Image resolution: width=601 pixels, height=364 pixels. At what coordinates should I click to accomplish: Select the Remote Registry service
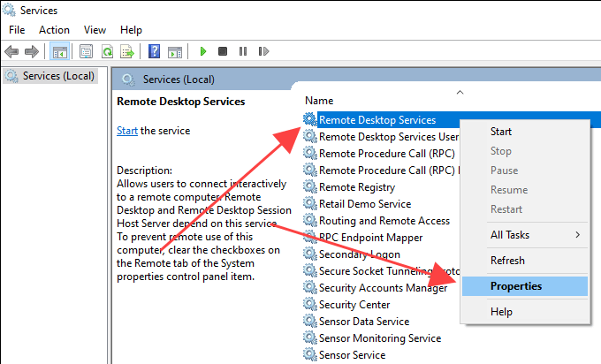[356, 187]
